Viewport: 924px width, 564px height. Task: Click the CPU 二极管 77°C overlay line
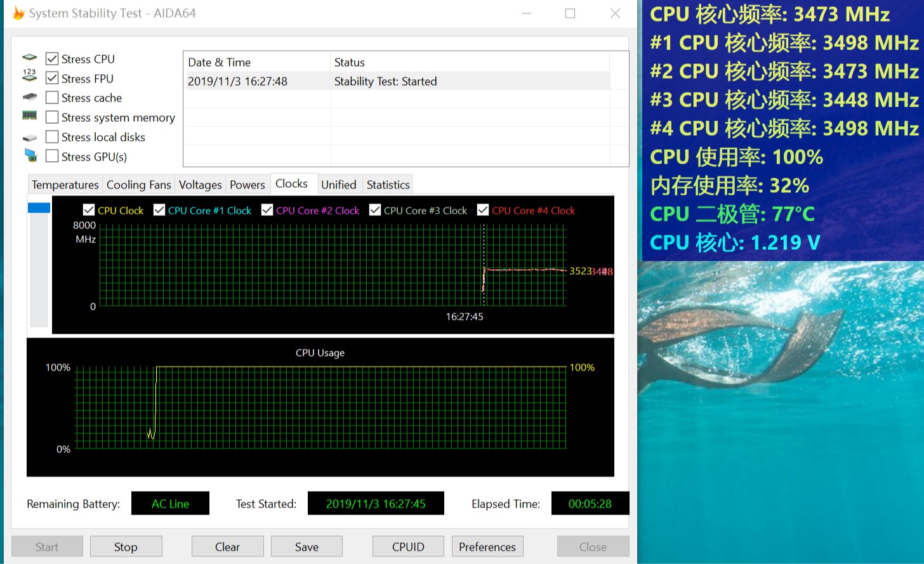(732, 214)
